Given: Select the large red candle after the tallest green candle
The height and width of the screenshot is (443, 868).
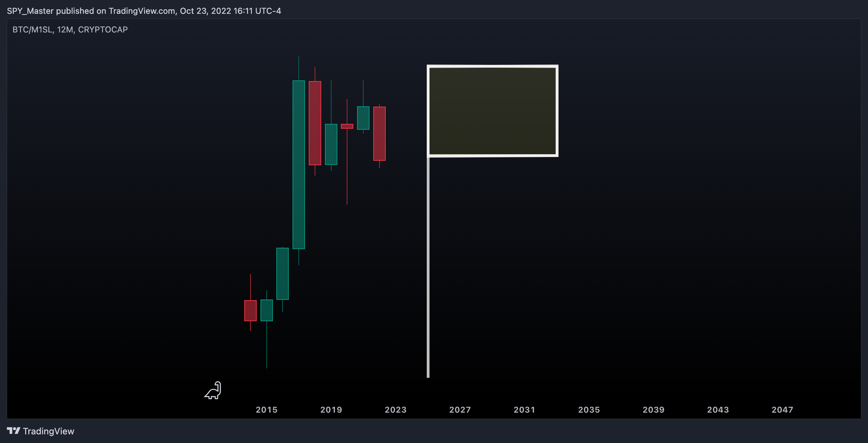Looking at the screenshot, I should tap(315, 123).
